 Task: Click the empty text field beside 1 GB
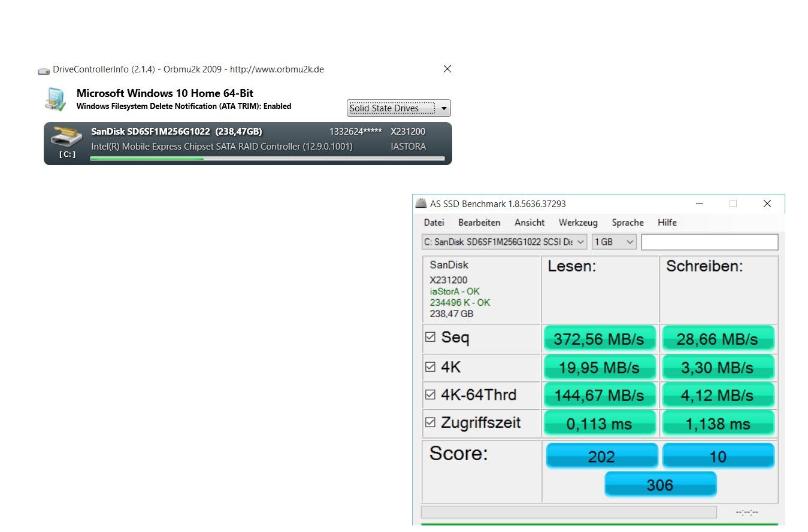pos(710,242)
